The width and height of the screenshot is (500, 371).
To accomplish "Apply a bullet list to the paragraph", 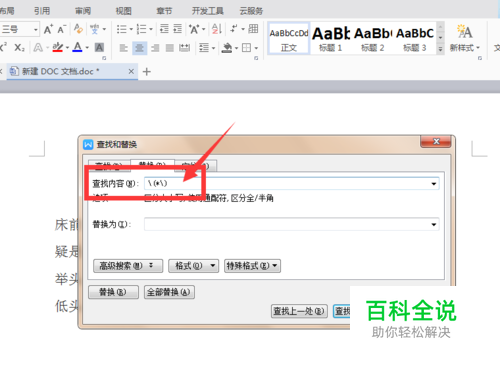I will coord(121,29).
